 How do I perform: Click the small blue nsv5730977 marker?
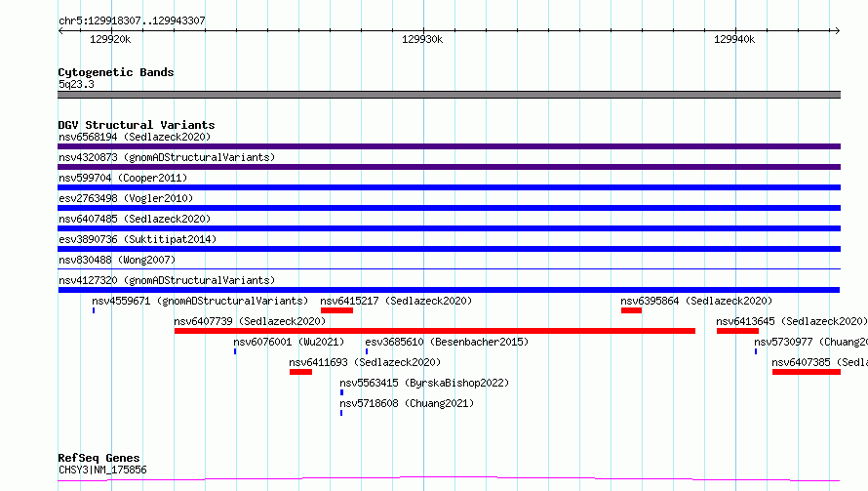tap(756, 351)
